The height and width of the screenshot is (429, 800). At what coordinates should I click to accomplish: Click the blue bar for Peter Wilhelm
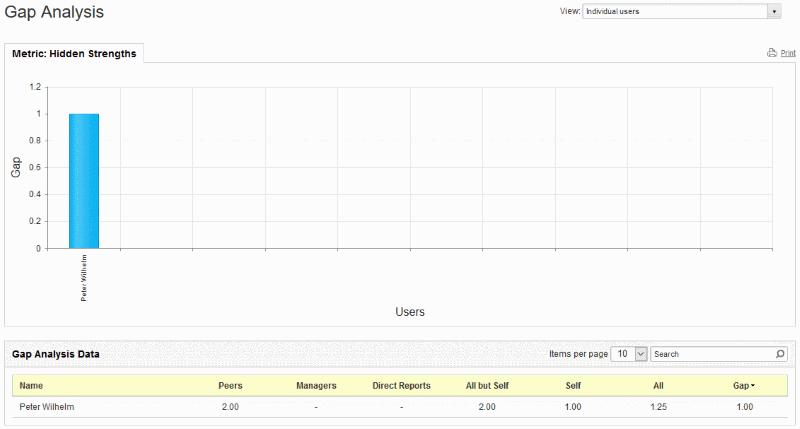pos(84,181)
